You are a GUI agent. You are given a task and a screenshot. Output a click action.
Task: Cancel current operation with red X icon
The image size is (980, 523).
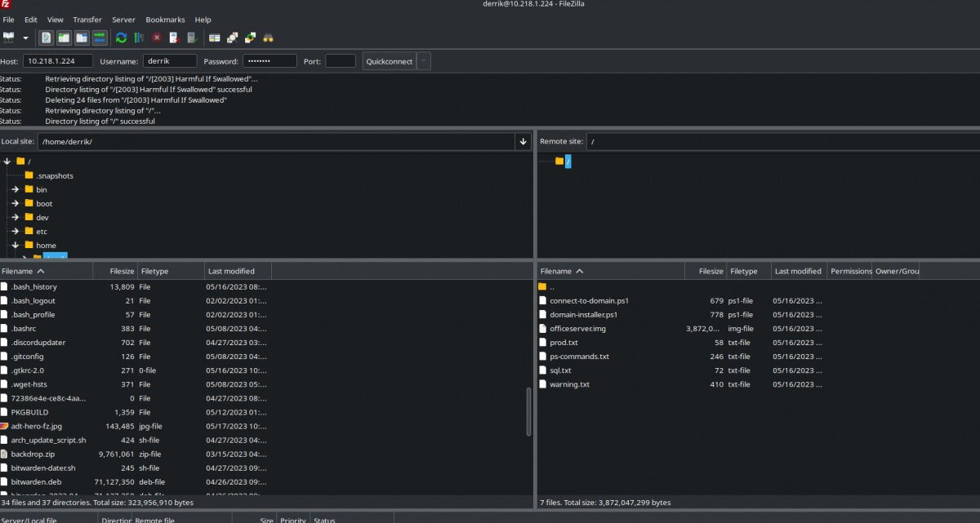(157, 38)
